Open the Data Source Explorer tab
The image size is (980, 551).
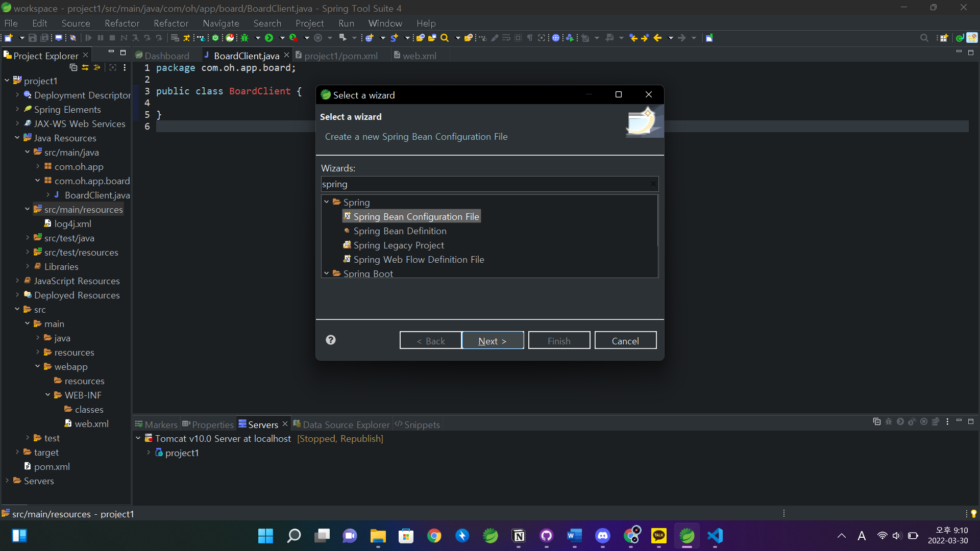click(x=346, y=424)
